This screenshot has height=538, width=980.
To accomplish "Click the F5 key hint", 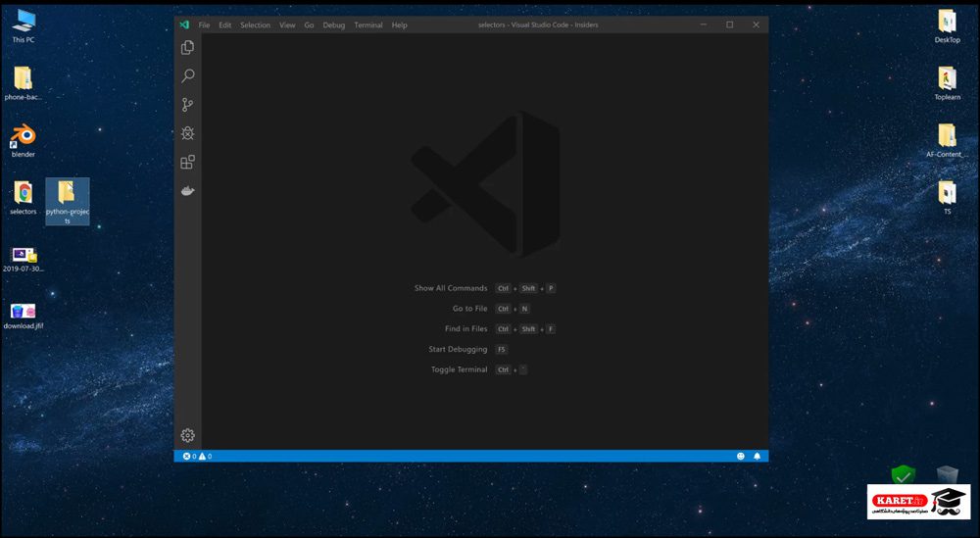I will (501, 349).
